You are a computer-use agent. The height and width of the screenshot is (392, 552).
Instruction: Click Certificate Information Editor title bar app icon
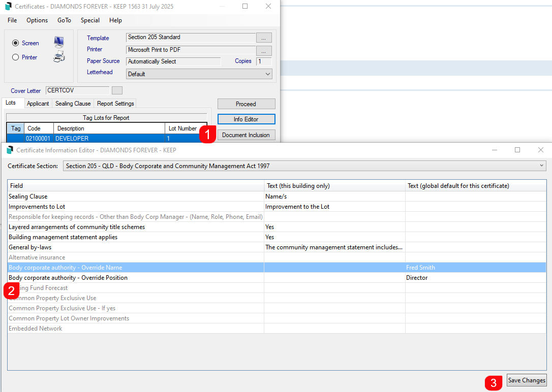pos(10,150)
